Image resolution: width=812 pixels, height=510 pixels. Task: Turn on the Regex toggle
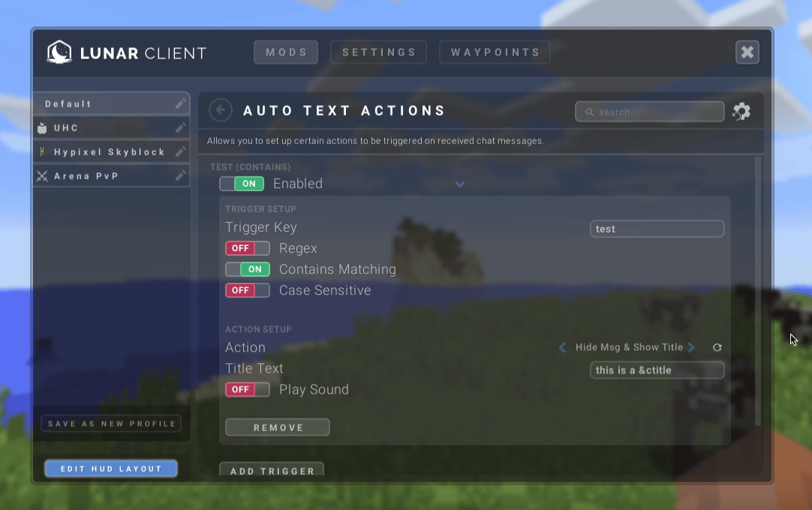(x=247, y=248)
